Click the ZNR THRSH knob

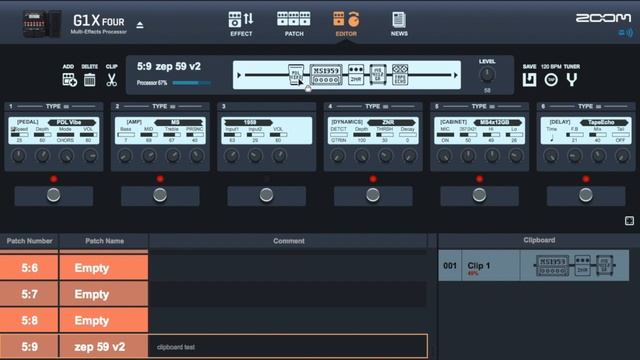pyautogui.click(x=385, y=156)
